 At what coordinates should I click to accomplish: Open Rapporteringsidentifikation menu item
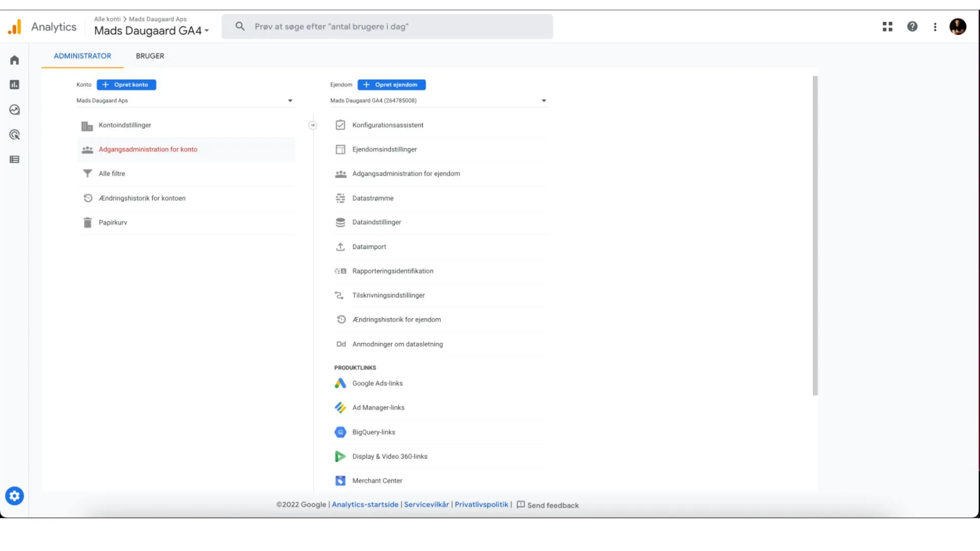[440, 271]
